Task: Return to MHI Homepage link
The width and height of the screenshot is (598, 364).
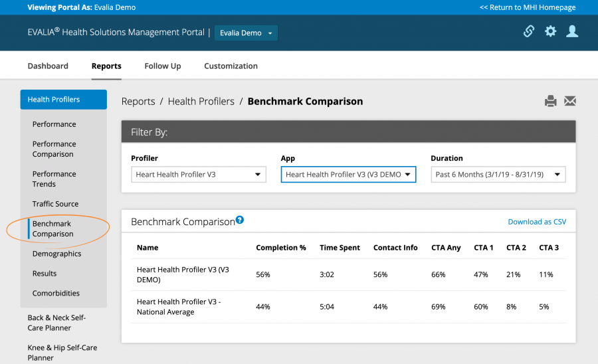Action: (528, 7)
